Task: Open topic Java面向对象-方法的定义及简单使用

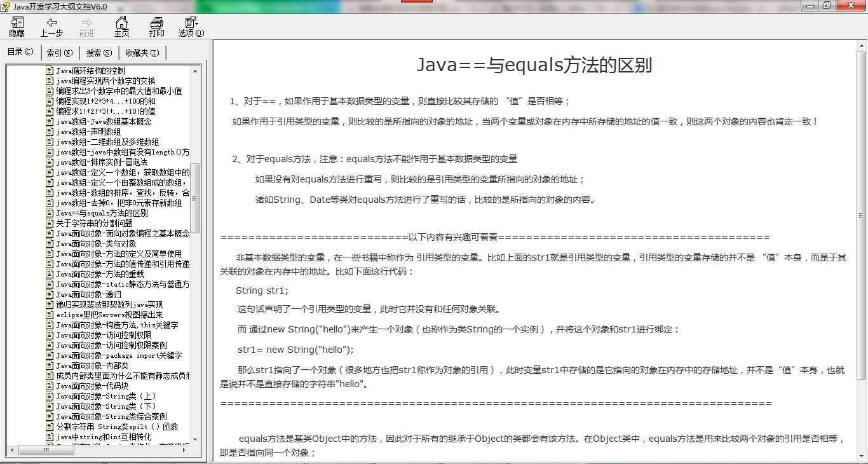Action: pyautogui.click(x=119, y=254)
